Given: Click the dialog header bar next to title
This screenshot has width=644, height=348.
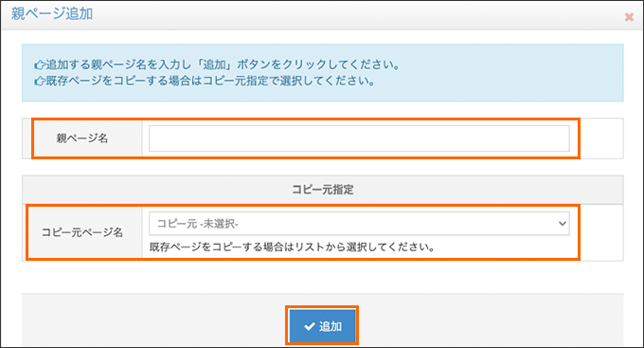Looking at the screenshot, I should tap(357, 15).
